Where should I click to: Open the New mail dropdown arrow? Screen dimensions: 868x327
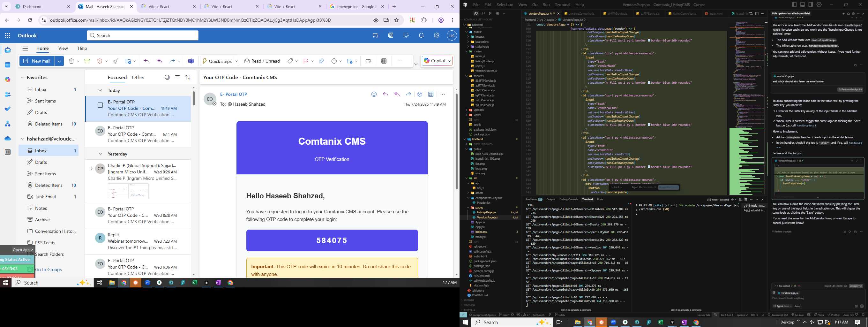click(x=59, y=61)
